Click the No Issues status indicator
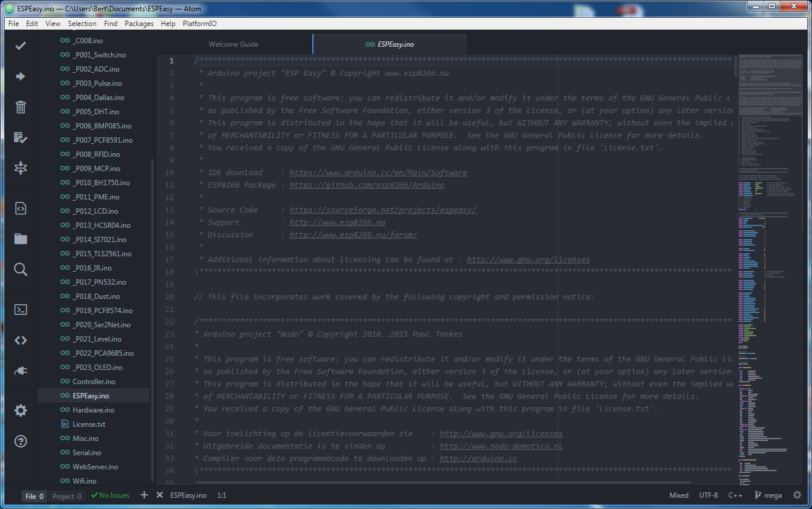The image size is (812, 509). coord(110,495)
